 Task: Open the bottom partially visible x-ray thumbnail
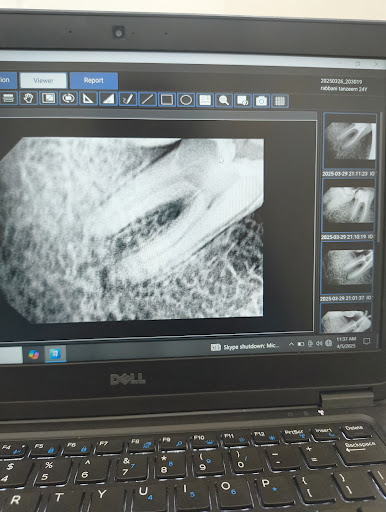(x=346, y=318)
